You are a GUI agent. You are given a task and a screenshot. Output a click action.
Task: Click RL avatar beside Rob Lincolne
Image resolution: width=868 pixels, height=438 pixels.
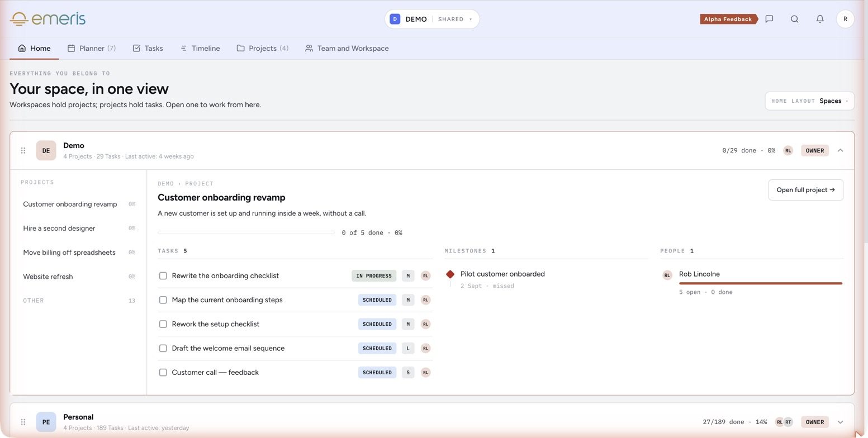point(667,275)
